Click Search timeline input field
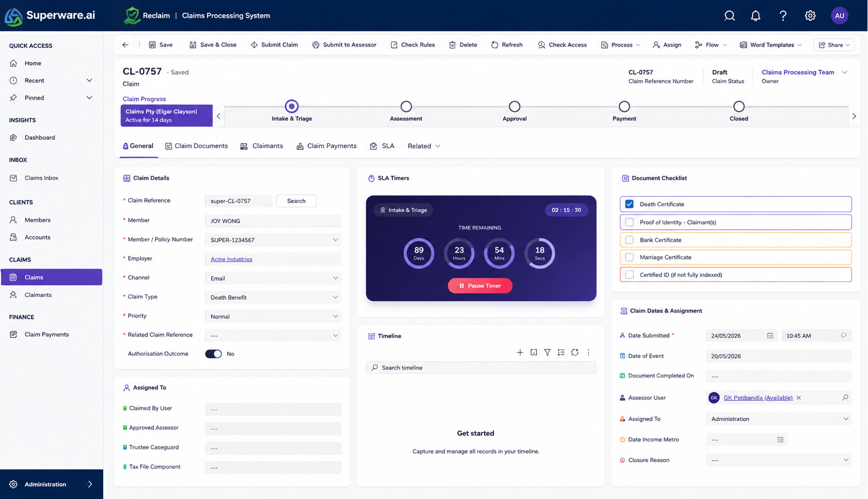The width and height of the screenshot is (868, 499). [x=481, y=368]
